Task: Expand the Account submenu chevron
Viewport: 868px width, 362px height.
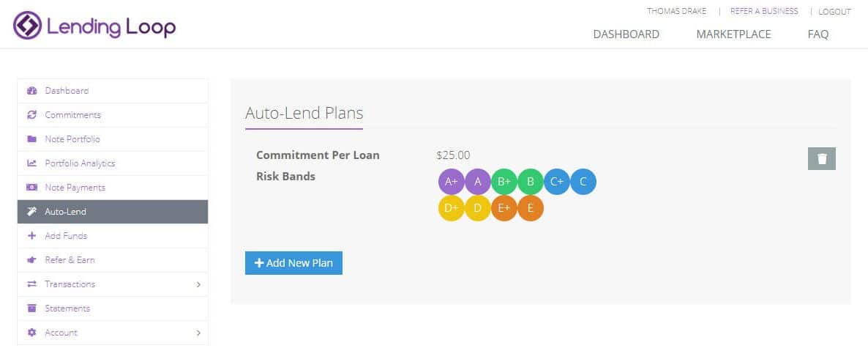Action: pyautogui.click(x=199, y=333)
